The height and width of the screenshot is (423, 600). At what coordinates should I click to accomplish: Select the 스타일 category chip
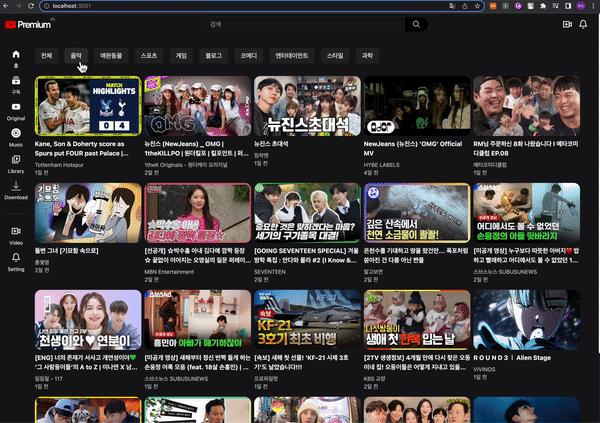[335, 56]
